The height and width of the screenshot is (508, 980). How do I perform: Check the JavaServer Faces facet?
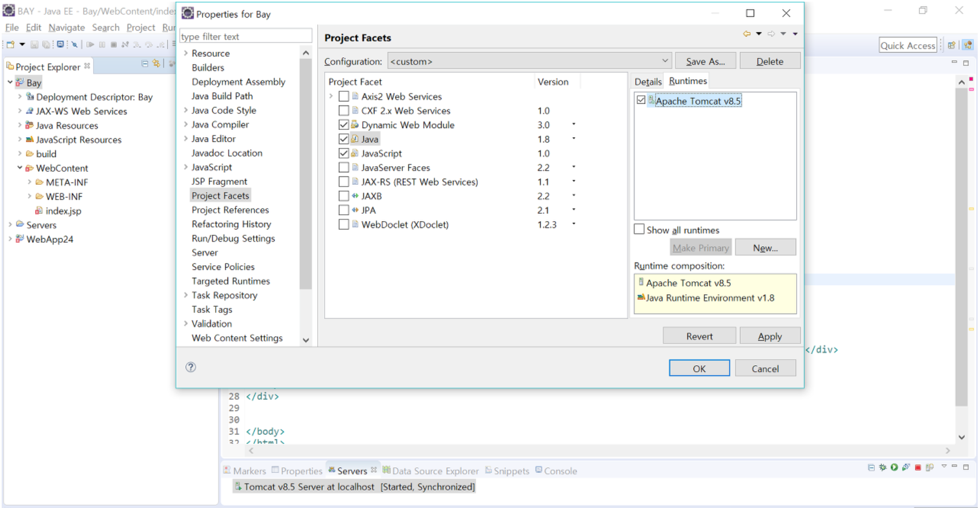[x=344, y=167]
